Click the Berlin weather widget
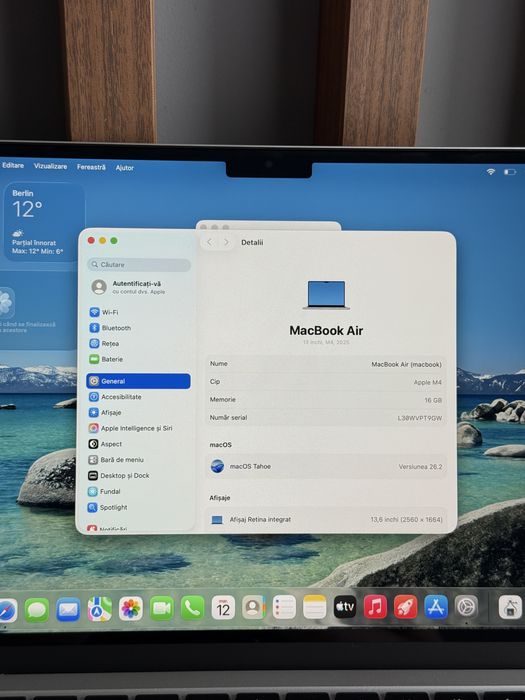The height and width of the screenshot is (700, 525). [x=43, y=222]
